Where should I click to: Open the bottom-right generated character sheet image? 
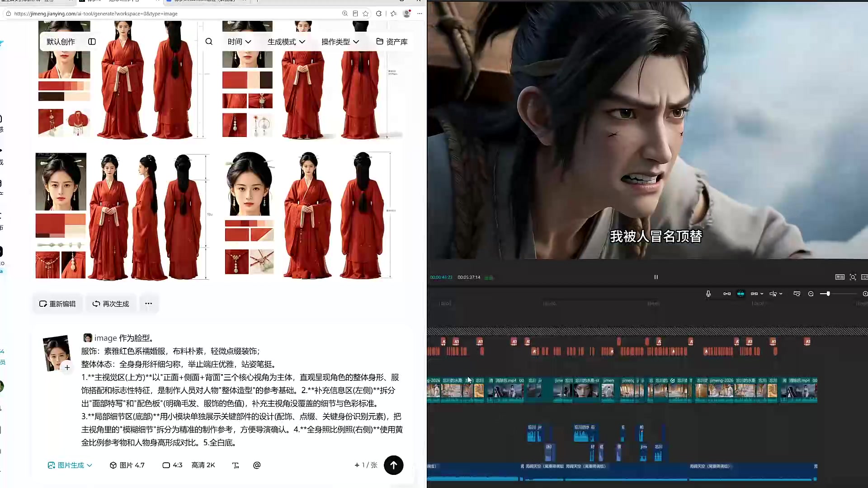[309, 216]
